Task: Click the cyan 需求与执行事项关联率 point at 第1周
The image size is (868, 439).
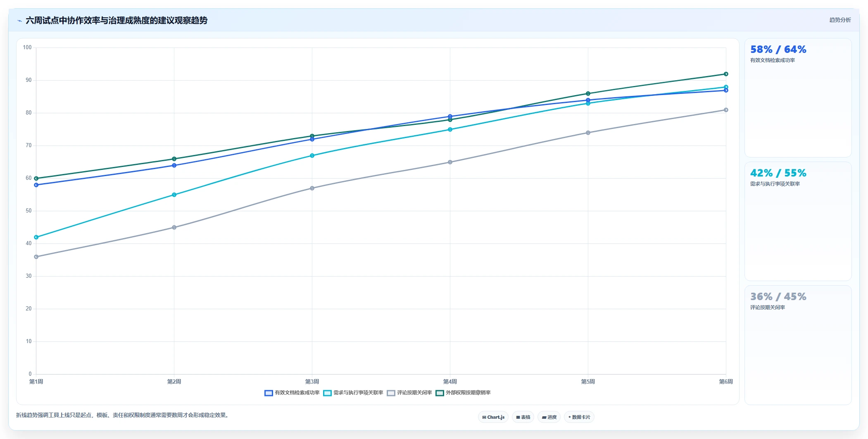Action: [36, 237]
